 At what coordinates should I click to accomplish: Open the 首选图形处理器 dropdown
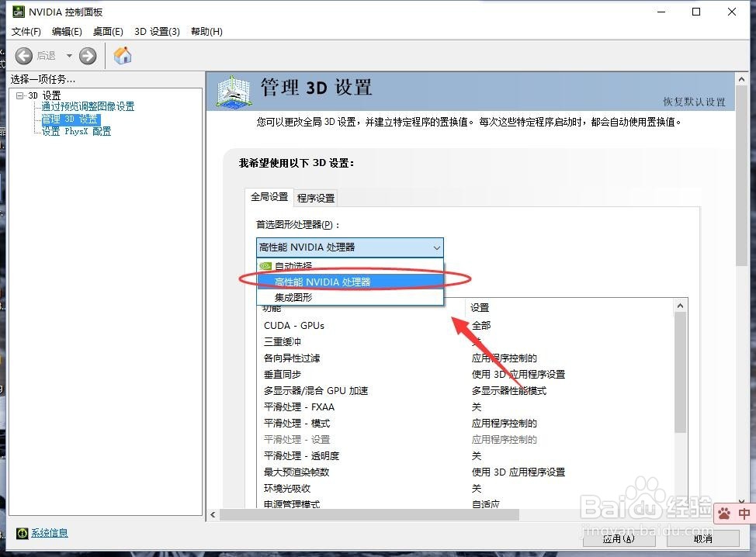(x=437, y=247)
